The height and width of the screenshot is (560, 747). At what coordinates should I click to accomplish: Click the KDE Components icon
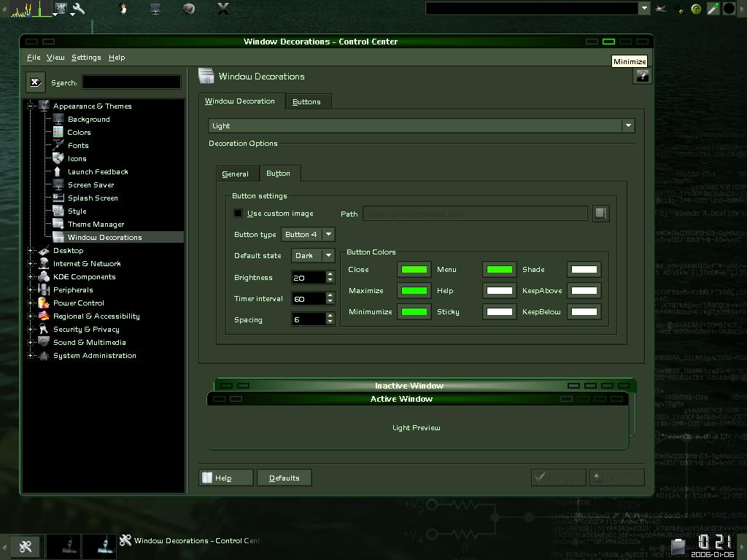point(44,276)
